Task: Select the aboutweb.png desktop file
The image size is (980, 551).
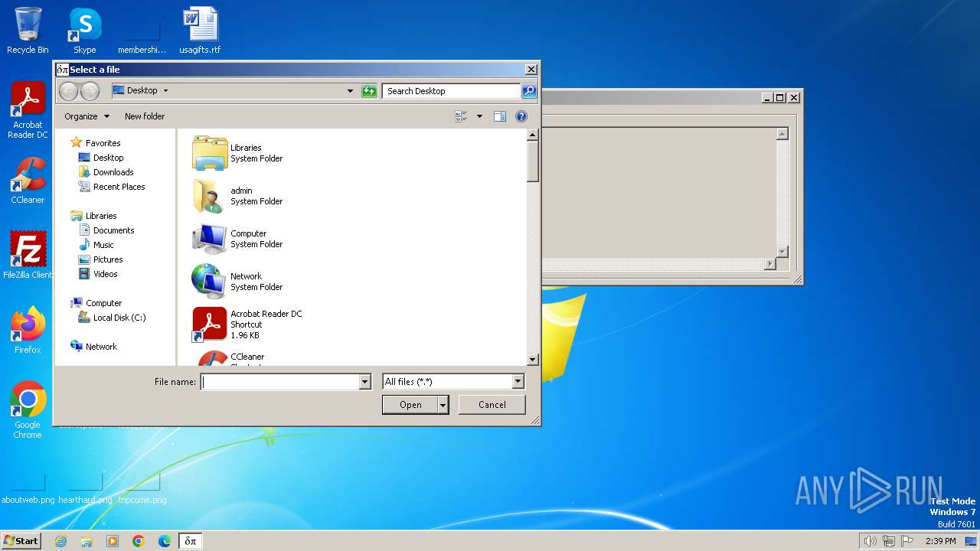Action: pos(28,488)
